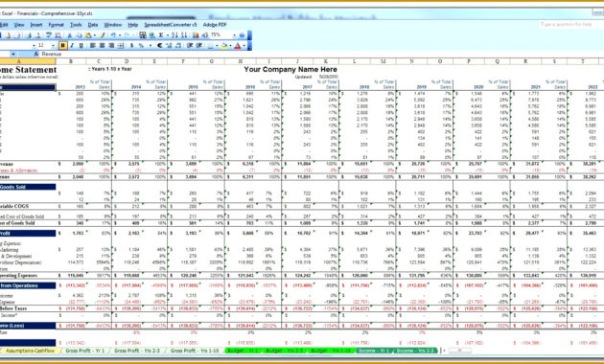Open the Insert menu
Viewport: 604px width, 364px height.
coord(36,25)
